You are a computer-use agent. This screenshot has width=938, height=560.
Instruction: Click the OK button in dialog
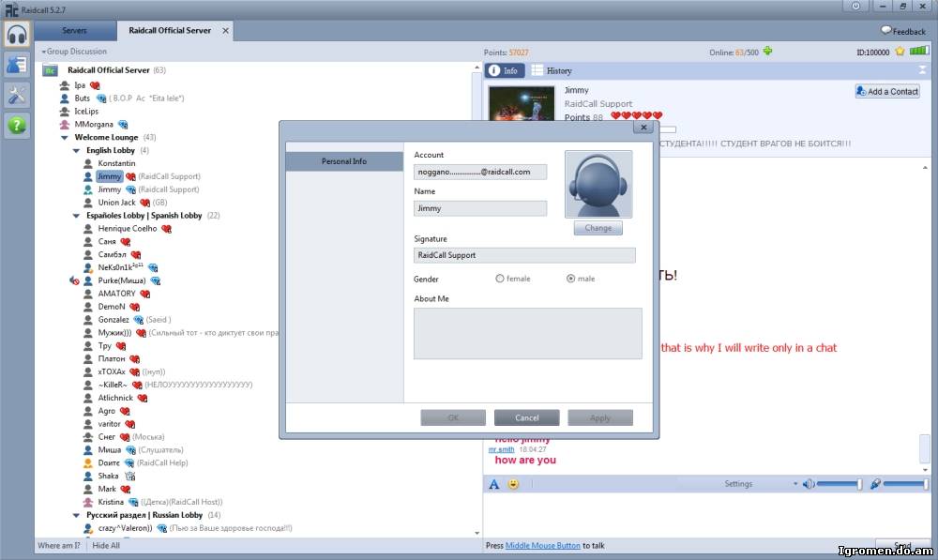click(x=453, y=417)
